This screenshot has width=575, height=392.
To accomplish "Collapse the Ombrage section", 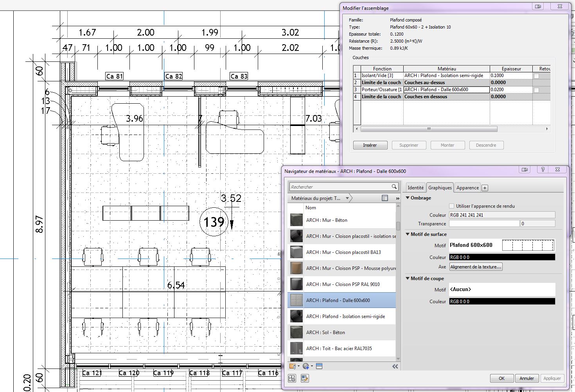I will click(408, 198).
